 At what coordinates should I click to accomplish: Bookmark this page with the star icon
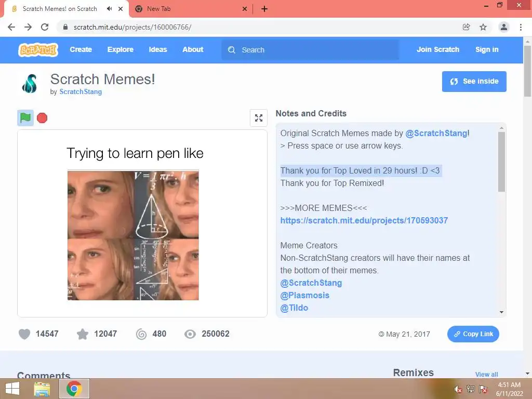click(x=483, y=27)
